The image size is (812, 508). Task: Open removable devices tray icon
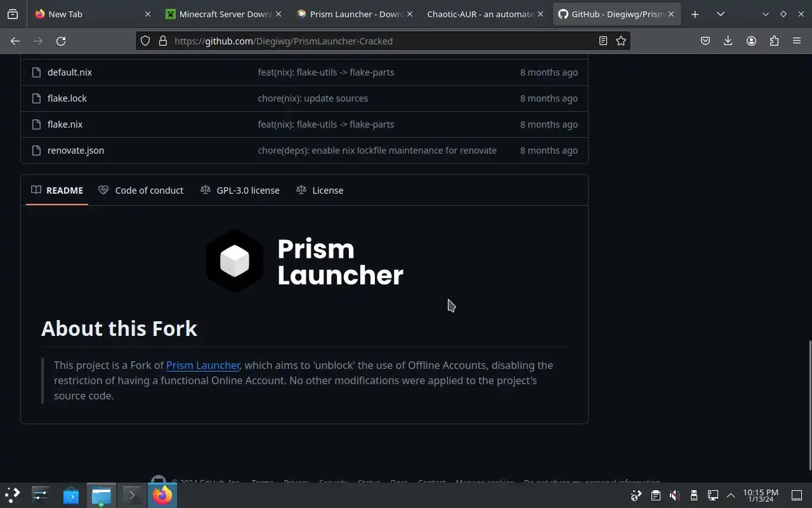[694, 495]
